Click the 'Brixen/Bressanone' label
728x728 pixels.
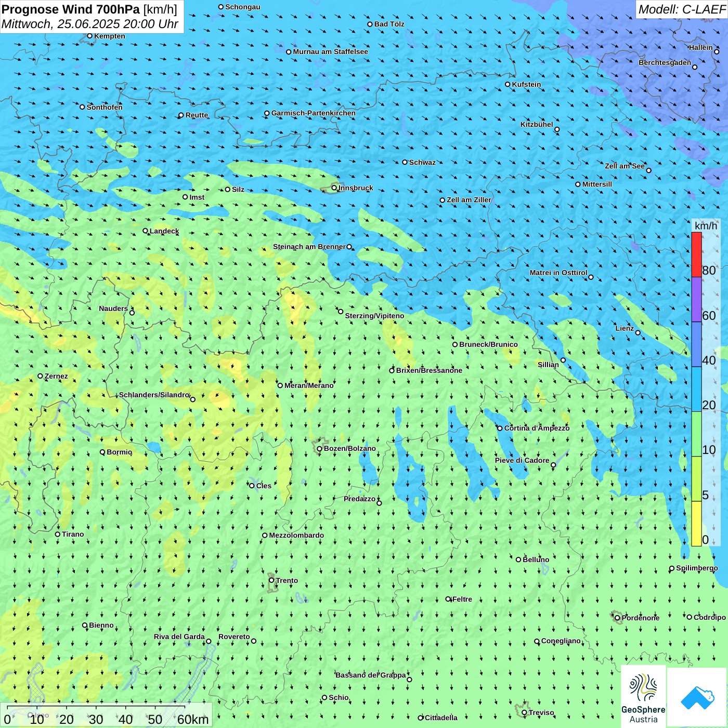click(x=429, y=370)
